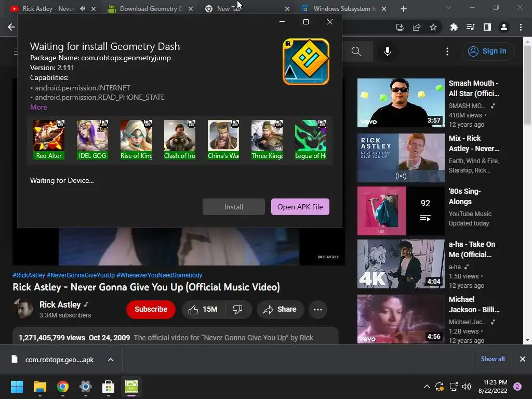
Task: Open the Chrome three-dot menu
Action: [x=521, y=27]
